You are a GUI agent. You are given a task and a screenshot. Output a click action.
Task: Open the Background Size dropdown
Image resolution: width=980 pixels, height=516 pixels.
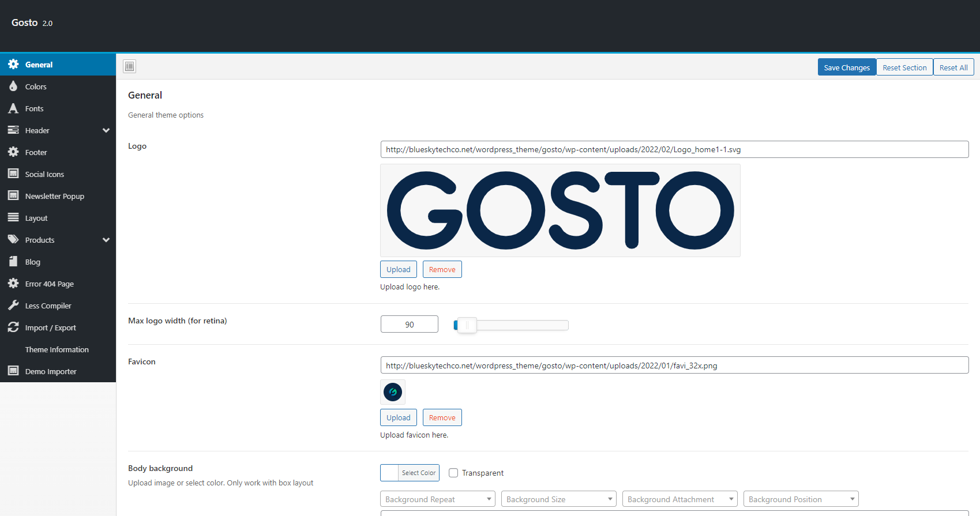[558, 499]
